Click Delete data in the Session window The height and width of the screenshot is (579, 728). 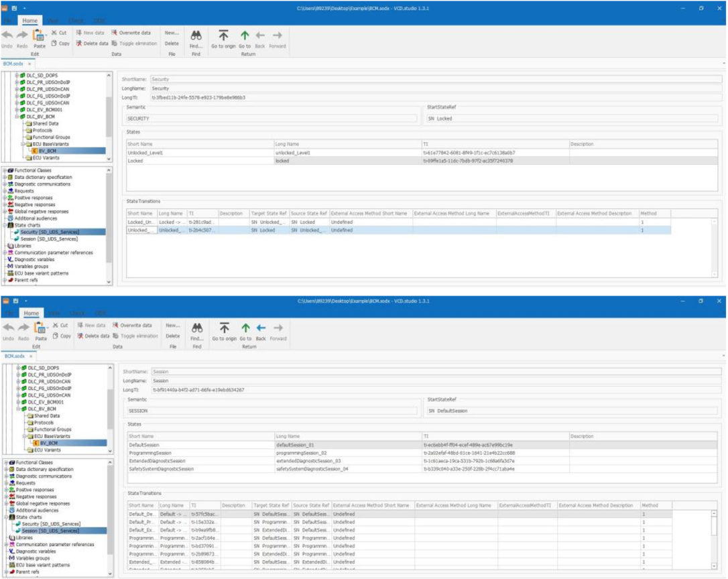point(93,336)
